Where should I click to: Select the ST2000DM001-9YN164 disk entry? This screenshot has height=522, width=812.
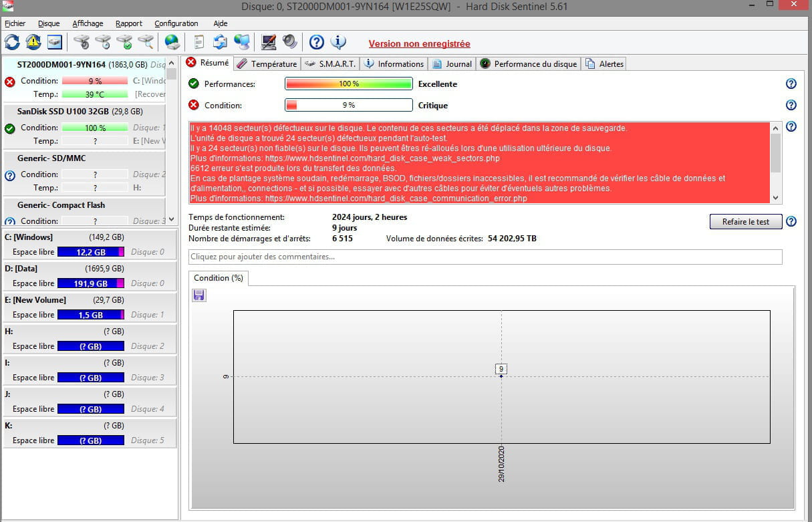[x=84, y=80]
